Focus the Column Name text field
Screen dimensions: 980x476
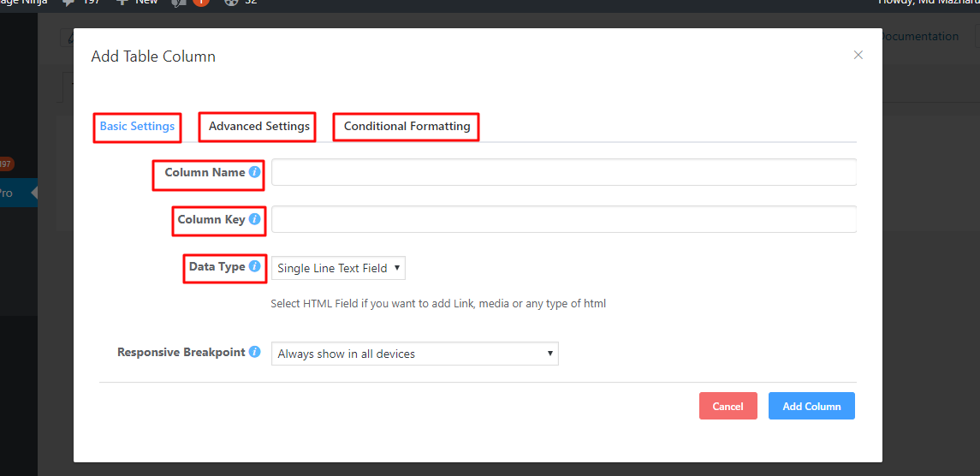coord(563,172)
